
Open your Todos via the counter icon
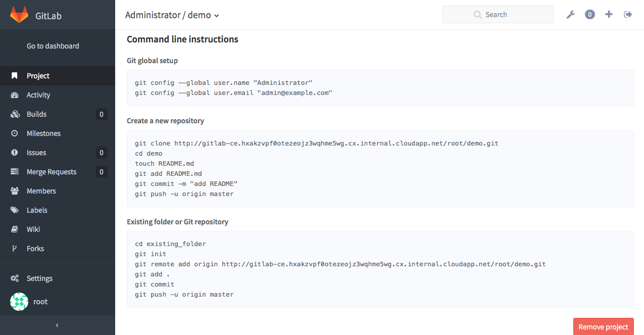click(589, 14)
